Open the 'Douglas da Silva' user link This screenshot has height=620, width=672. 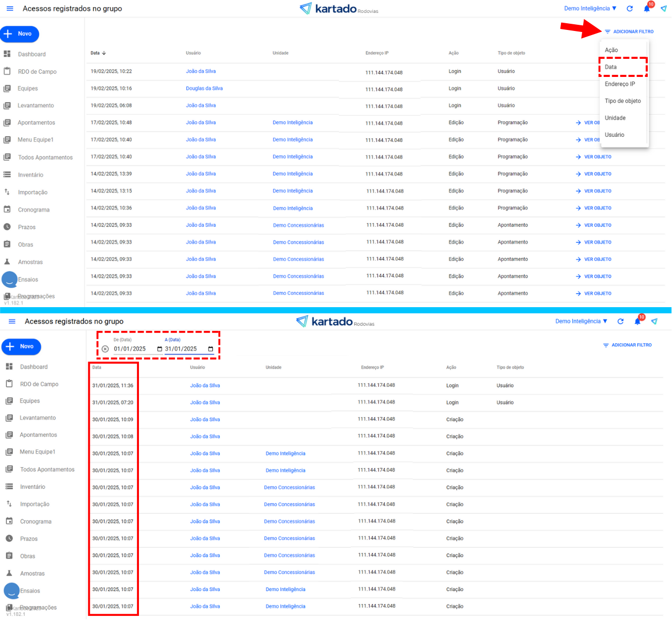coord(204,88)
